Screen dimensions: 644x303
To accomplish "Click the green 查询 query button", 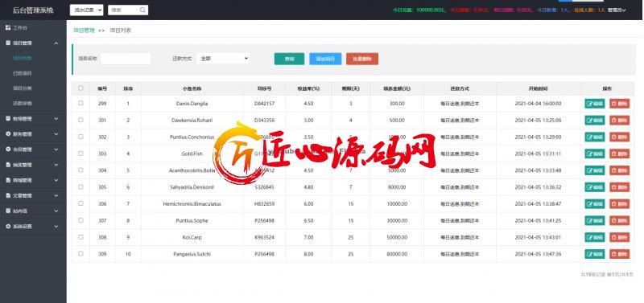I will (289, 59).
